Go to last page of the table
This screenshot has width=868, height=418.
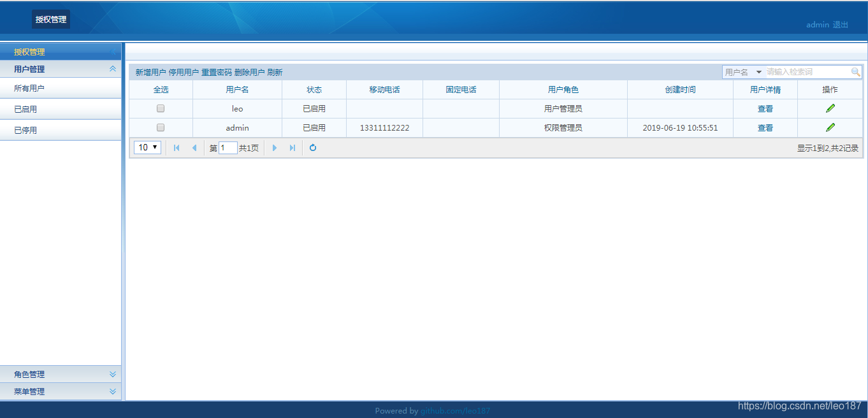pos(293,148)
